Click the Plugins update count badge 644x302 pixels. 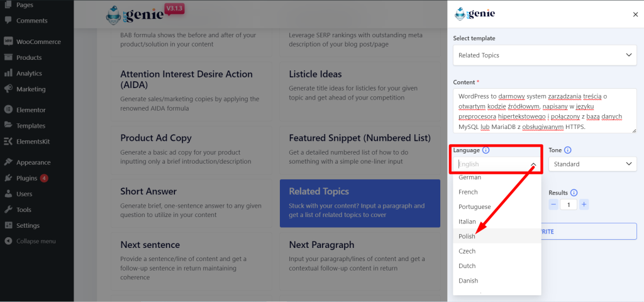pyautogui.click(x=44, y=178)
